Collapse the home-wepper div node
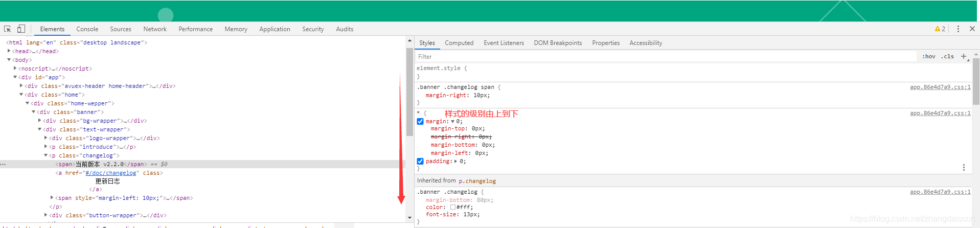The height and width of the screenshot is (228, 980). coord(28,103)
